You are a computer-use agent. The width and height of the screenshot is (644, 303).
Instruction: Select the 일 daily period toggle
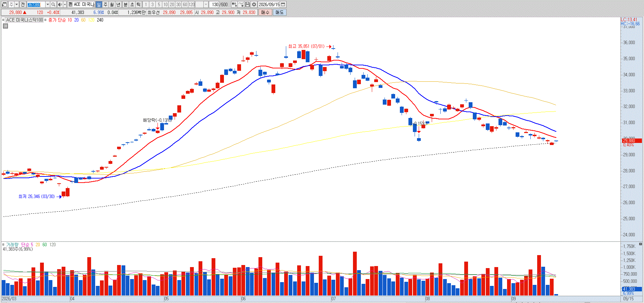(x=99, y=4)
